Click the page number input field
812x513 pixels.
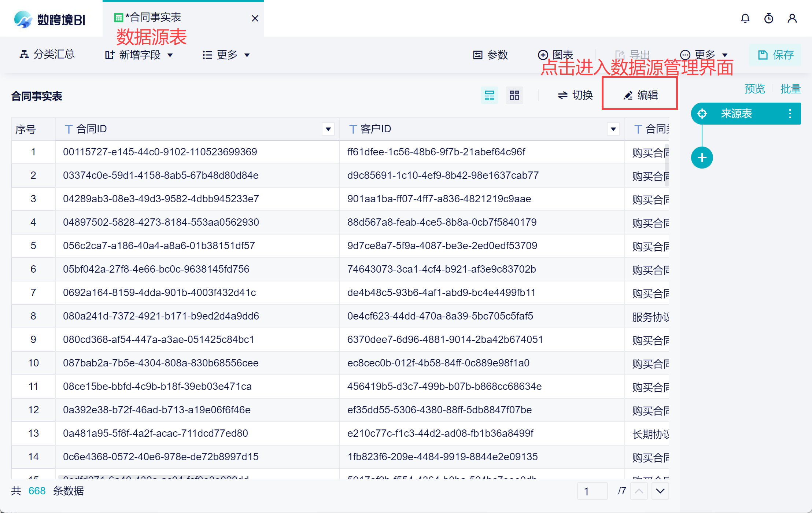pos(592,491)
